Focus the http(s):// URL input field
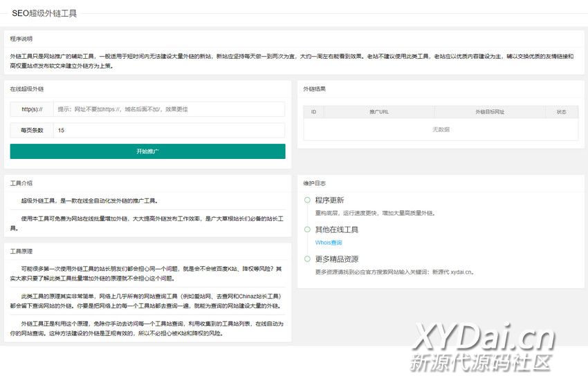 coord(169,109)
